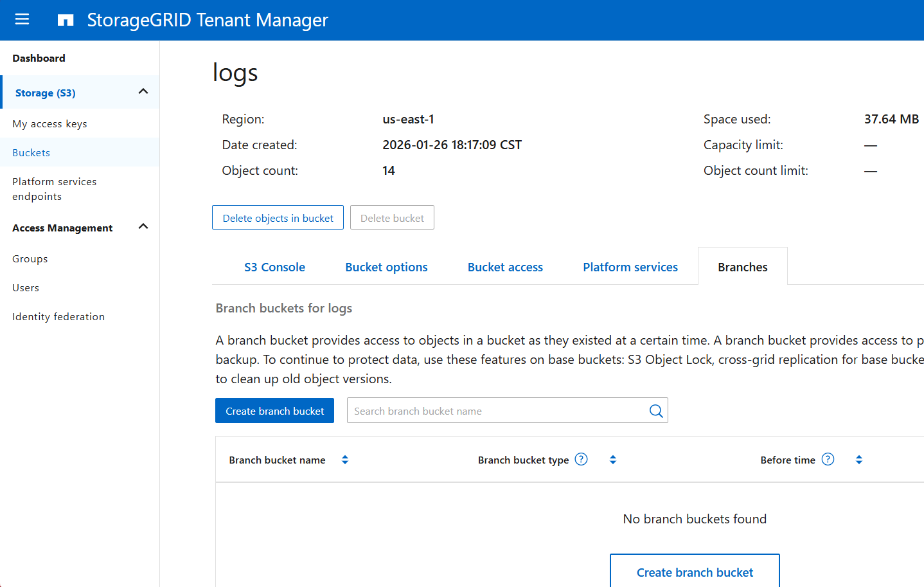Go to Dashboard in sidebar
Viewport: 924px width, 587px height.
39,58
